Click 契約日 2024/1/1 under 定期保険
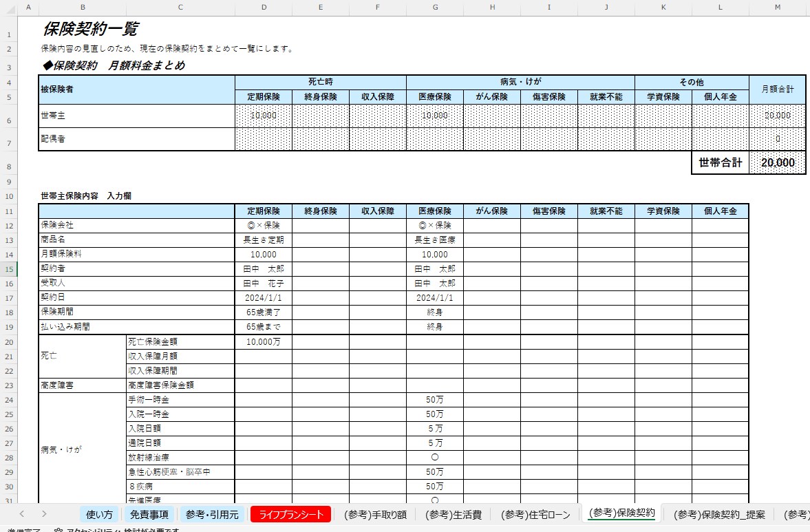This screenshot has width=810, height=532. [x=264, y=297]
